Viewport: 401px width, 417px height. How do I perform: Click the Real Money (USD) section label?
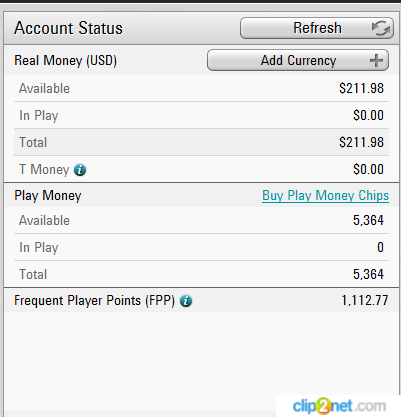(x=66, y=61)
